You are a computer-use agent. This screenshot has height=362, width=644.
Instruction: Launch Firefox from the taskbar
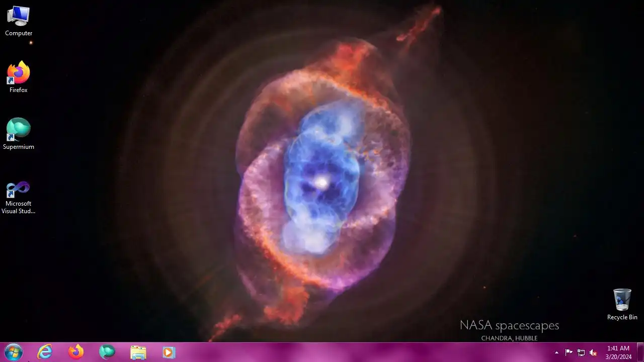(76, 352)
